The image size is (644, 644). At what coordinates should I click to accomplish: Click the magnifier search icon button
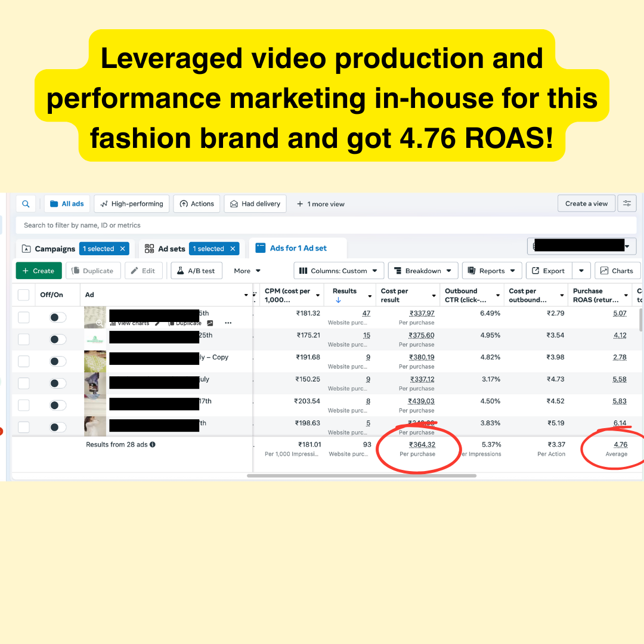(x=26, y=204)
